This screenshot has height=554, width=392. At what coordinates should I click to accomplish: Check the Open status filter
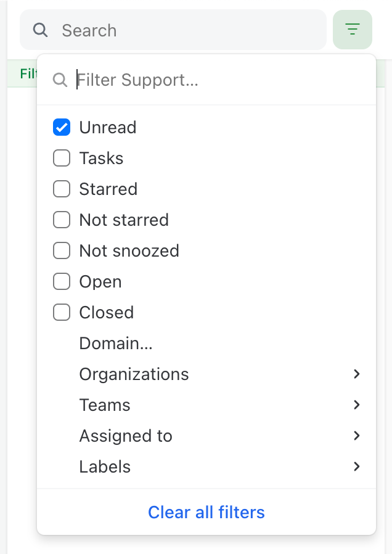coord(61,281)
